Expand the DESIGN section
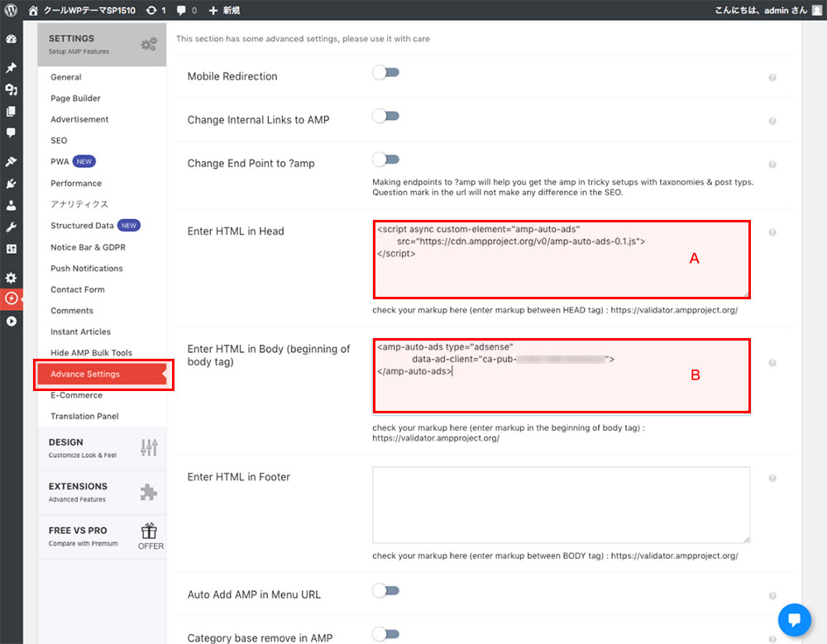The width and height of the screenshot is (827, 644). 102,448
